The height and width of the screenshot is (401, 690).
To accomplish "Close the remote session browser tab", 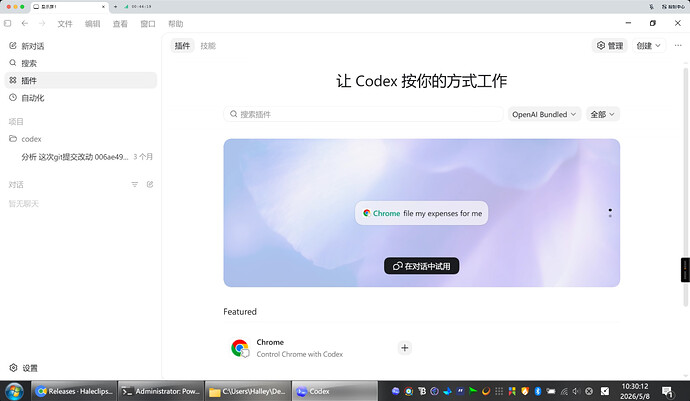I will tap(103, 7).
